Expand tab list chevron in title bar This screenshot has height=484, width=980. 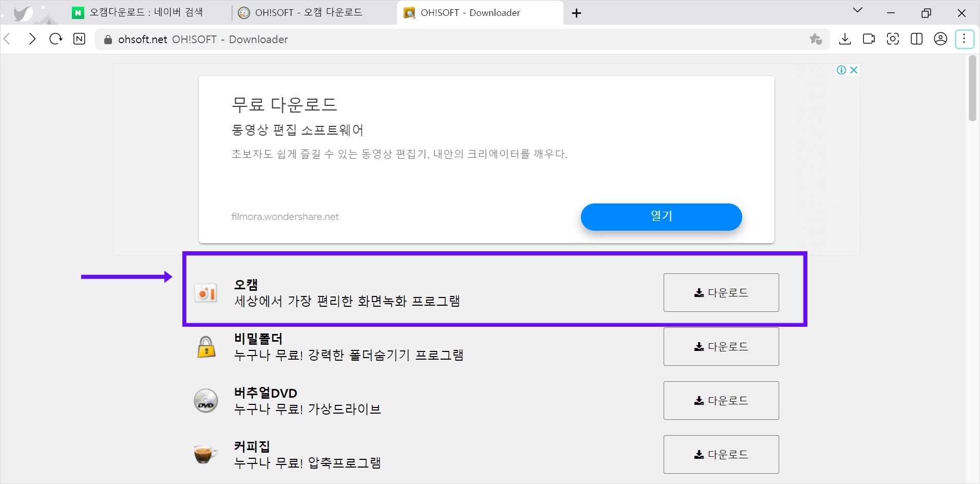(857, 10)
